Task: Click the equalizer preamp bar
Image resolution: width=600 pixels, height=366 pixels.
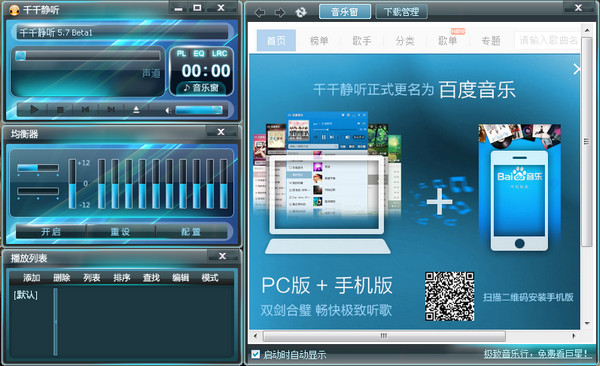Action: pos(72,184)
